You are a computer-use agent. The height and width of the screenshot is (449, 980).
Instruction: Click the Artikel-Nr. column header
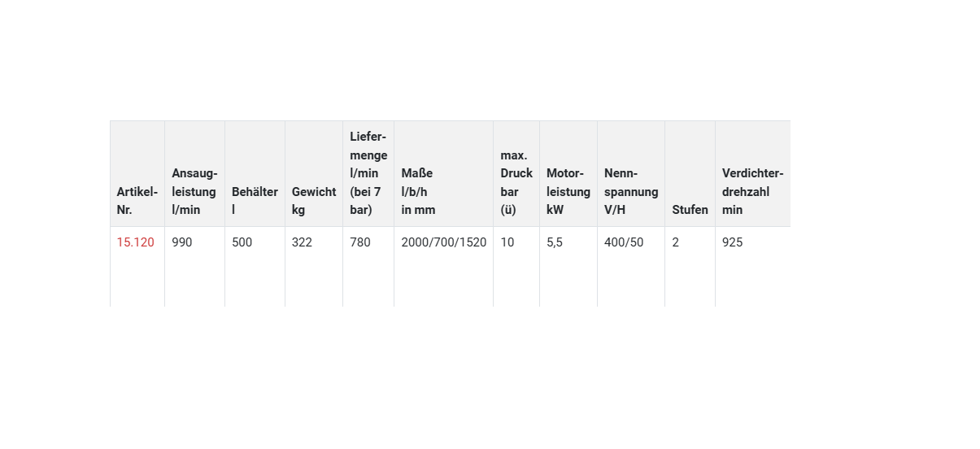(137, 201)
